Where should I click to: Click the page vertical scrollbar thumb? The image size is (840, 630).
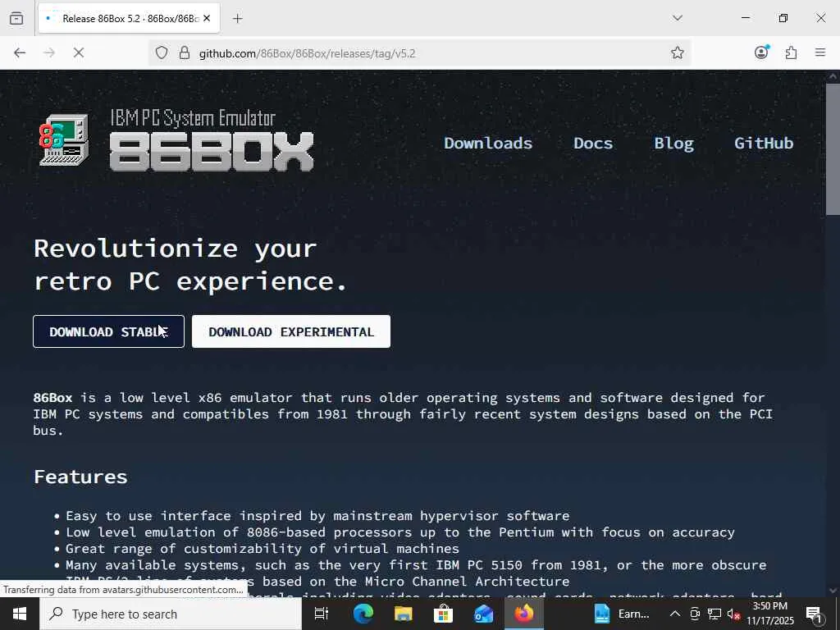coord(833,149)
